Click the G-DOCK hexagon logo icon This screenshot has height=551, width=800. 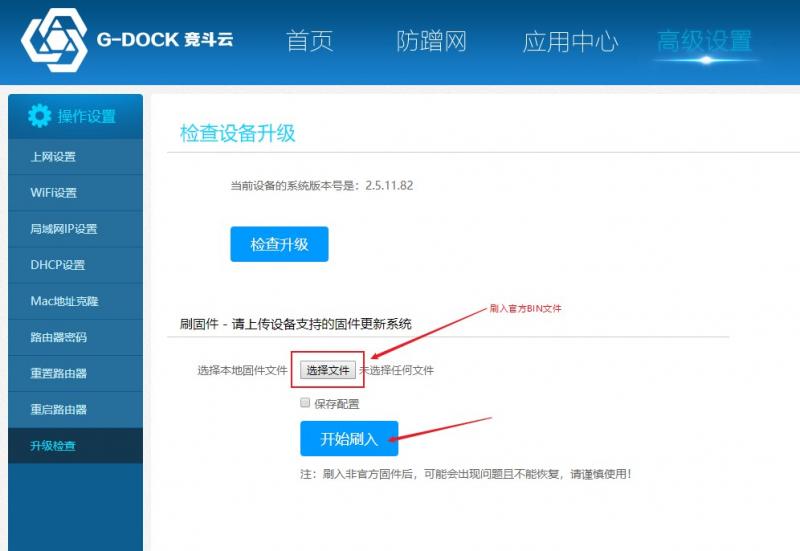pos(54,42)
